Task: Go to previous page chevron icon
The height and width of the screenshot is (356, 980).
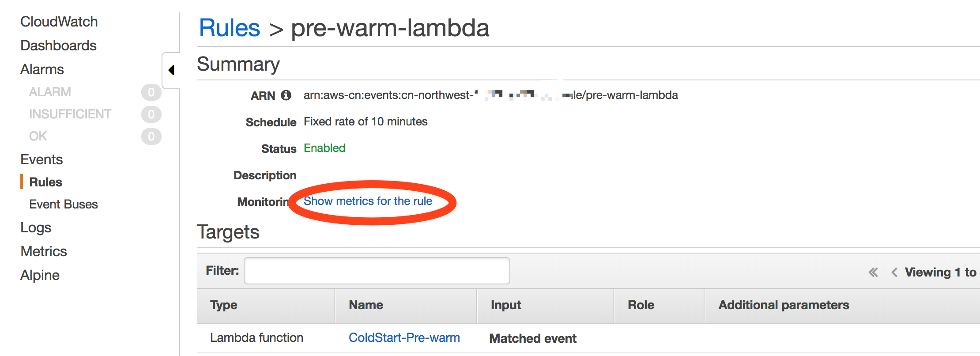Action: tap(894, 272)
